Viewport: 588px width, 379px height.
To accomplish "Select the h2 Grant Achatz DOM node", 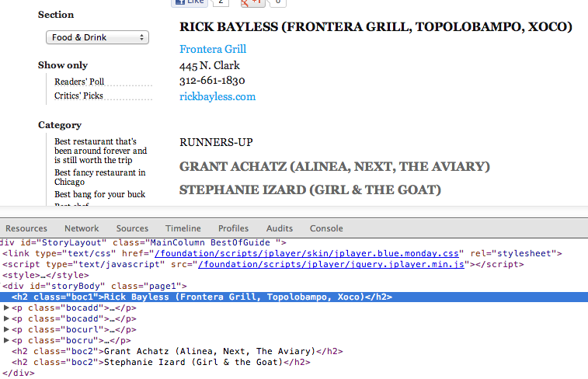I will pos(177,351).
